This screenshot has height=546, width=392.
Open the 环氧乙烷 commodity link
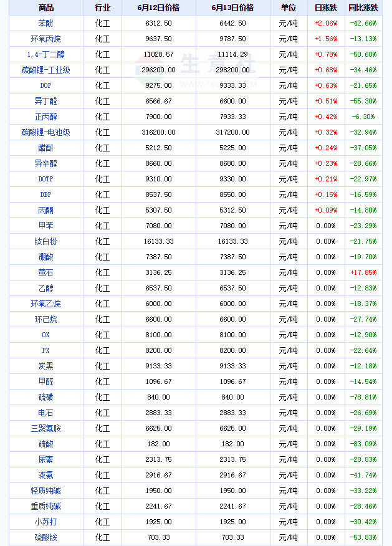pyautogui.click(x=45, y=304)
